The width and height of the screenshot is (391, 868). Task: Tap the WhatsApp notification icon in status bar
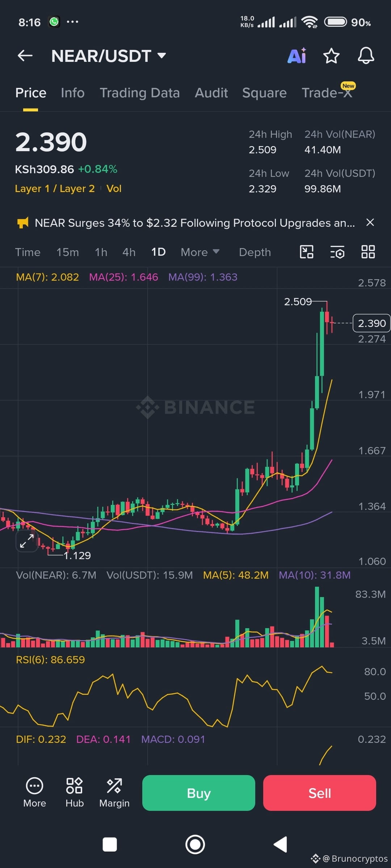54,22
